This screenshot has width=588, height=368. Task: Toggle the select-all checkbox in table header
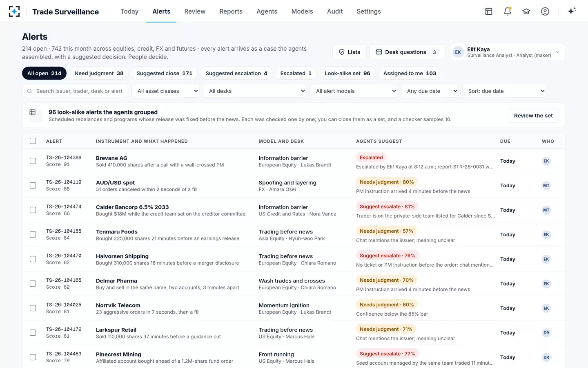33,141
